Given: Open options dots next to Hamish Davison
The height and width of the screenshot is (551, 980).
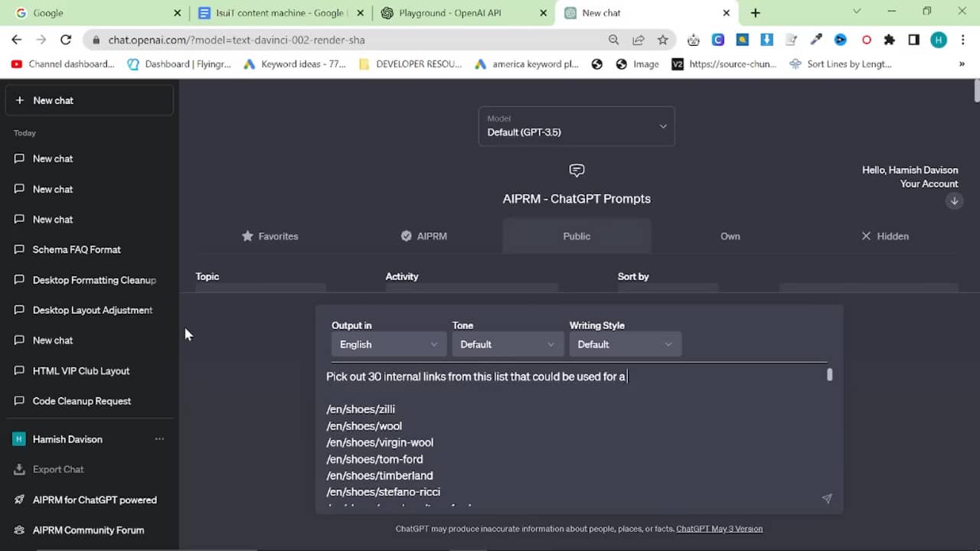Looking at the screenshot, I should pyautogui.click(x=159, y=439).
